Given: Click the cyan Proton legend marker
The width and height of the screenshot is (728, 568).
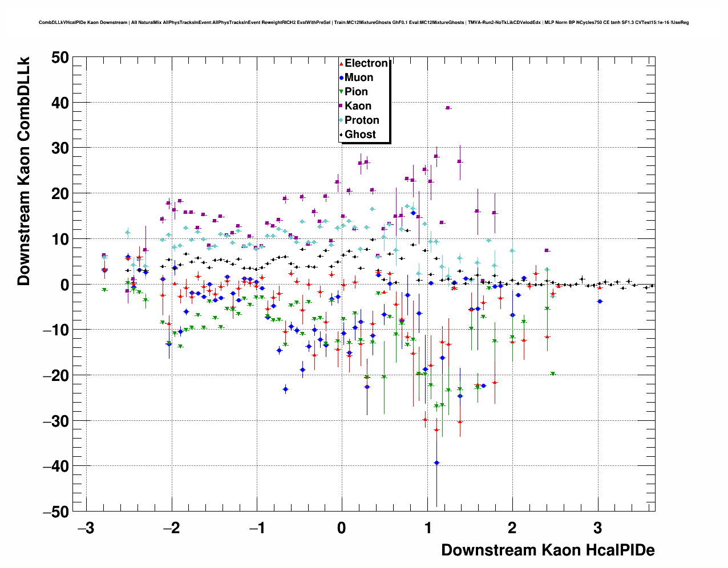Looking at the screenshot, I should click(x=341, y=120).
